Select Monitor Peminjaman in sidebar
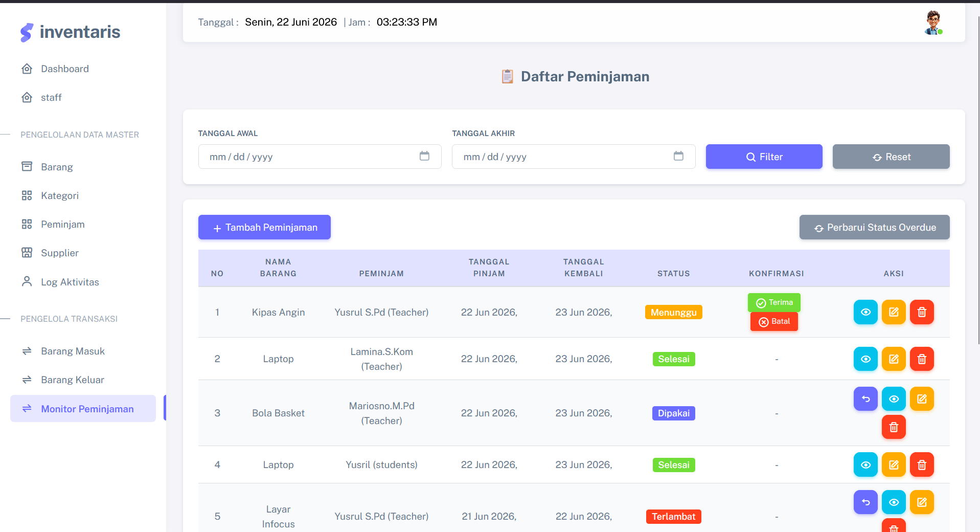The height and width of the screenshot is (532, 980). tap(83, 409)
